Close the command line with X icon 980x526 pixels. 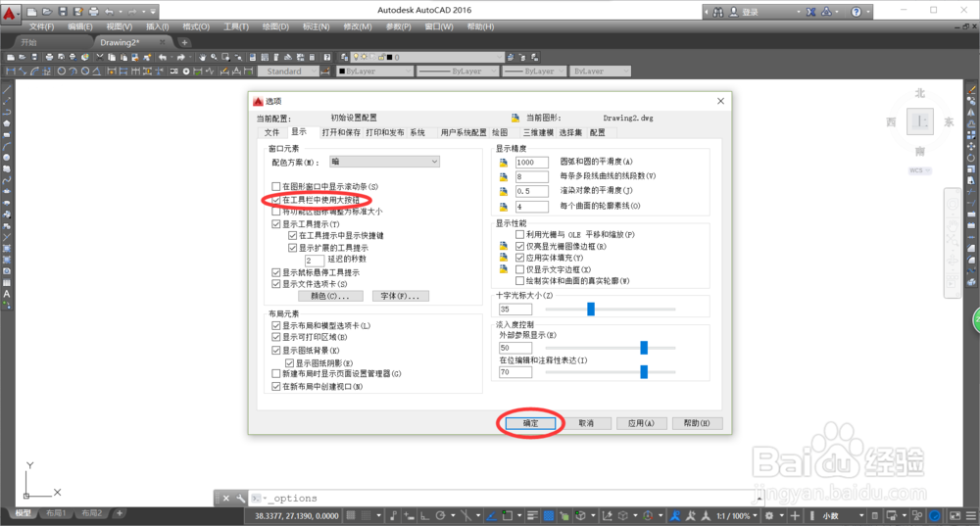coord(226,498)
